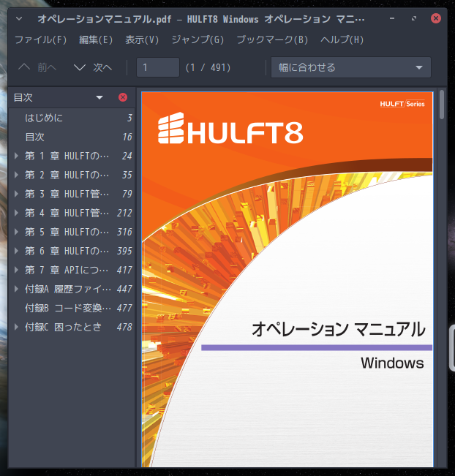This screenshot has width=455, height=476.
Task: Open the 表示(V) menu
Action: [x=142, y=39]
